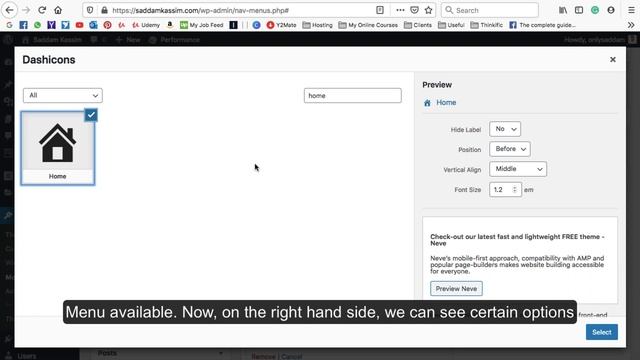640x360 pixels.
Task: Open Y2Mate bookmark
Action: [281, 25]
